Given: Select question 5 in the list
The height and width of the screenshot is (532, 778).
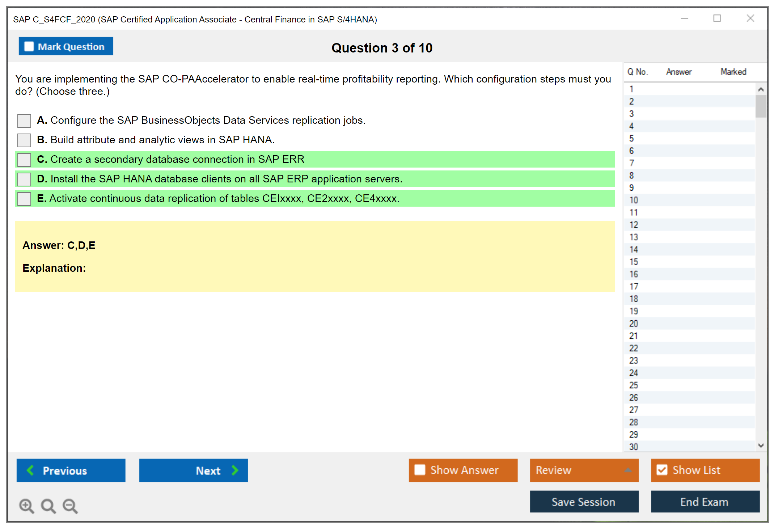Looking at the screenshot, I should [631, 139].
